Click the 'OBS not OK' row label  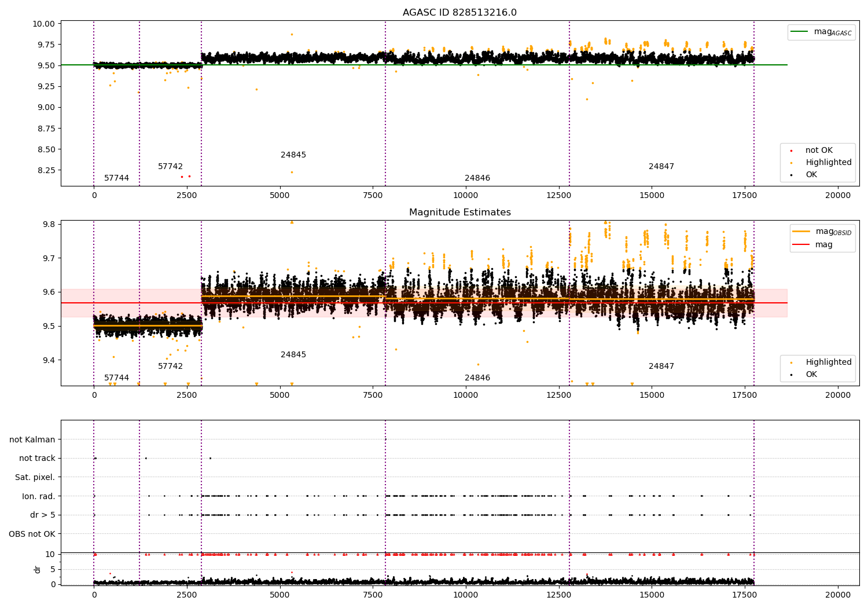click(32, 534)
